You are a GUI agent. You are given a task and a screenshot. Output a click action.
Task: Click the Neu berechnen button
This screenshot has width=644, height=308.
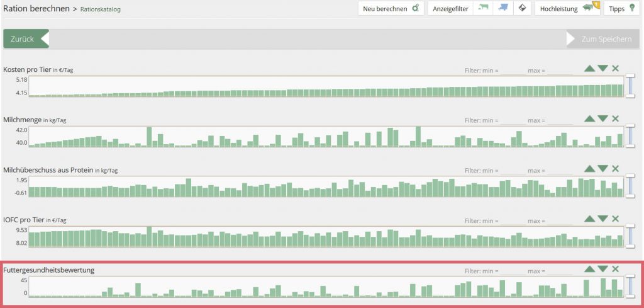[391, 8]
